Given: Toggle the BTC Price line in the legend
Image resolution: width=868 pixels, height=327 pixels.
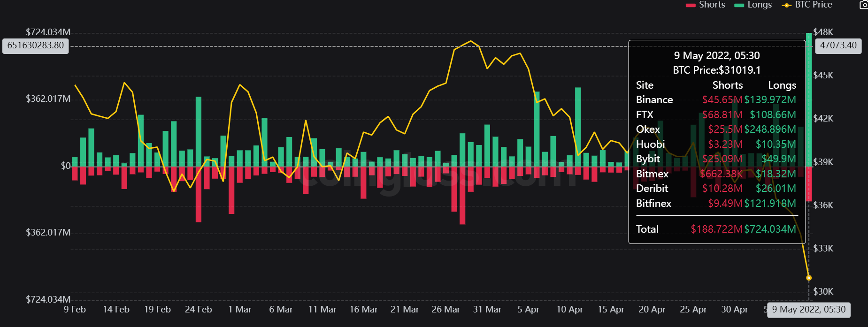Looking at the screenshot, I should (x=807, y=5).
